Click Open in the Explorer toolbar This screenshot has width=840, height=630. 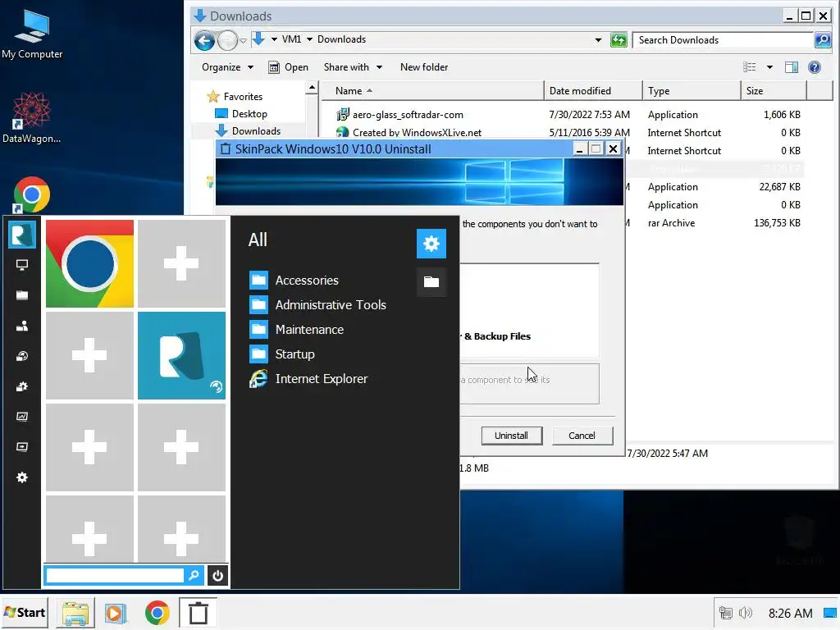(288, 67)
